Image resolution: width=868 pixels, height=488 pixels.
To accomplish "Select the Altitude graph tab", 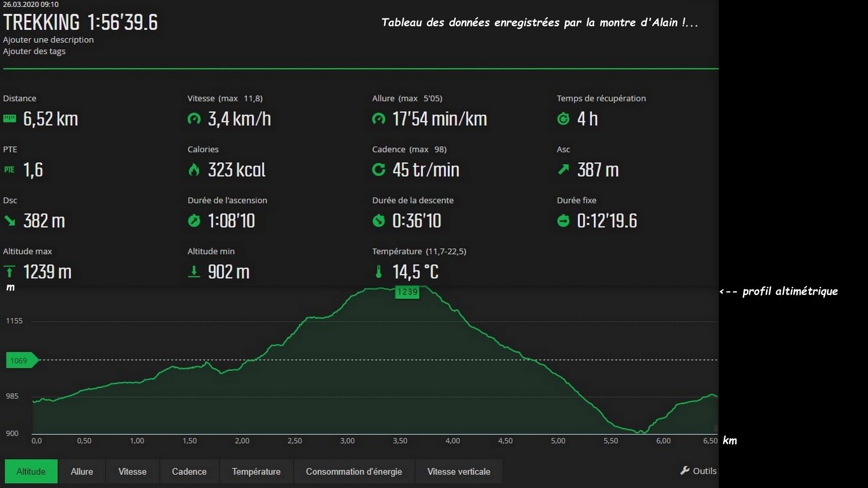I will coord(31,471).
